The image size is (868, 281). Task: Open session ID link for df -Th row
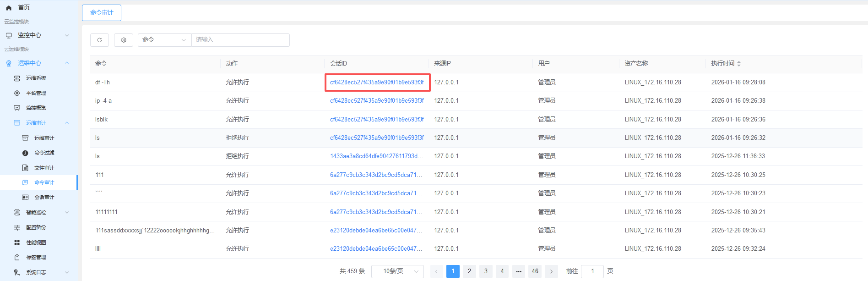click(377, 83)
